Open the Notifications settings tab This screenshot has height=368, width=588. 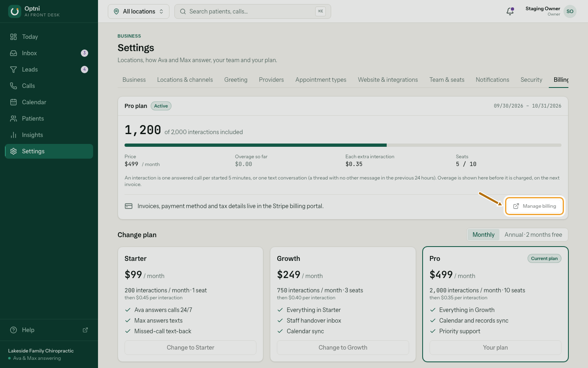[x=492, y=80]
